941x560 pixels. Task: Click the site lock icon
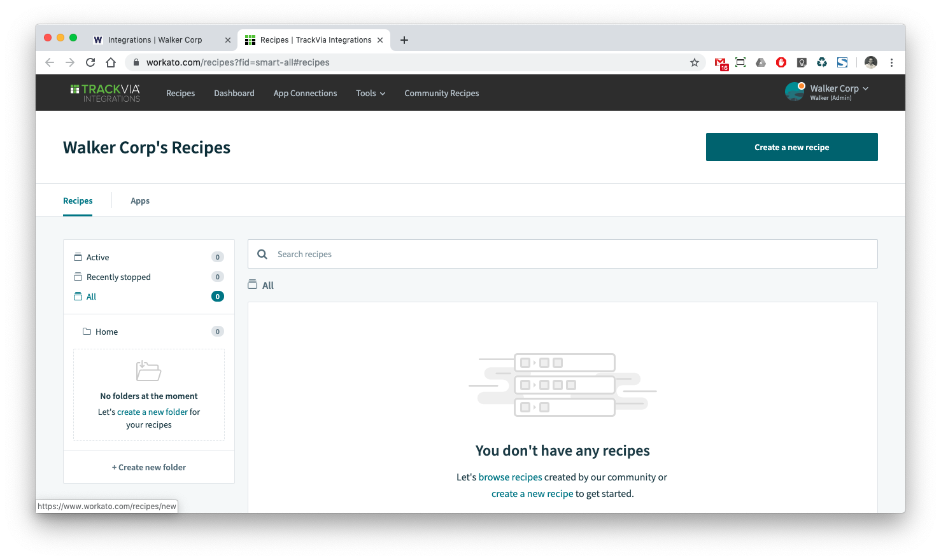[136, 62]
